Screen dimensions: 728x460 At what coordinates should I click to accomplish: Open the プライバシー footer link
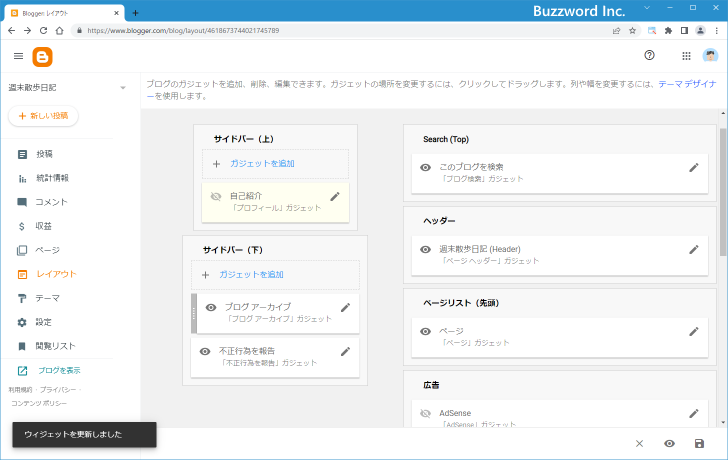[58, 390]
